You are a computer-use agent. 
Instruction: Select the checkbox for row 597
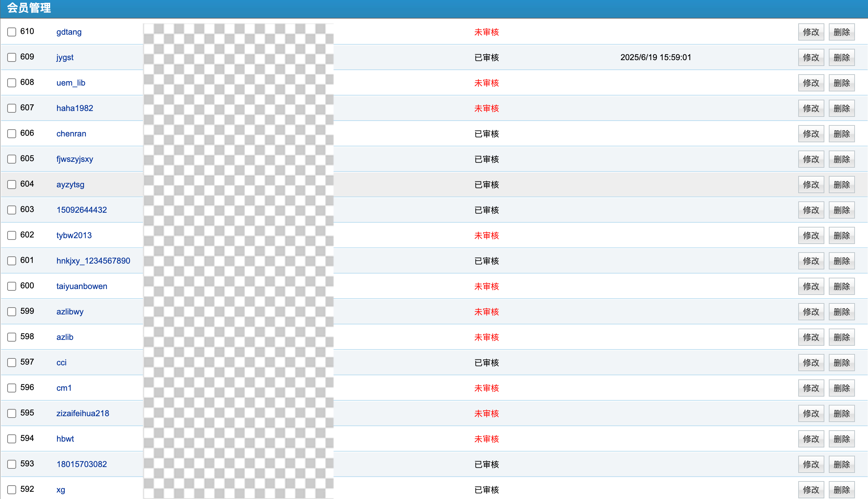pos(12,363)
